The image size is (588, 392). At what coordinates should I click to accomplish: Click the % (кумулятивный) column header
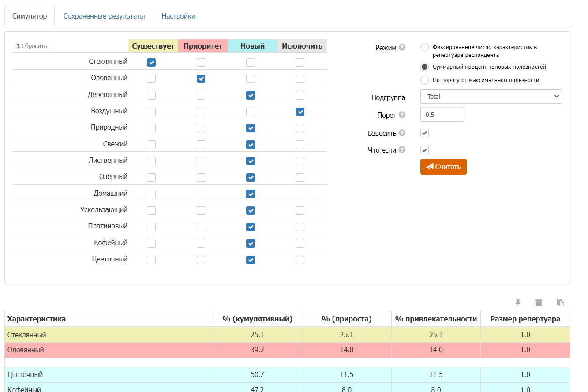(x=257, y=319)
